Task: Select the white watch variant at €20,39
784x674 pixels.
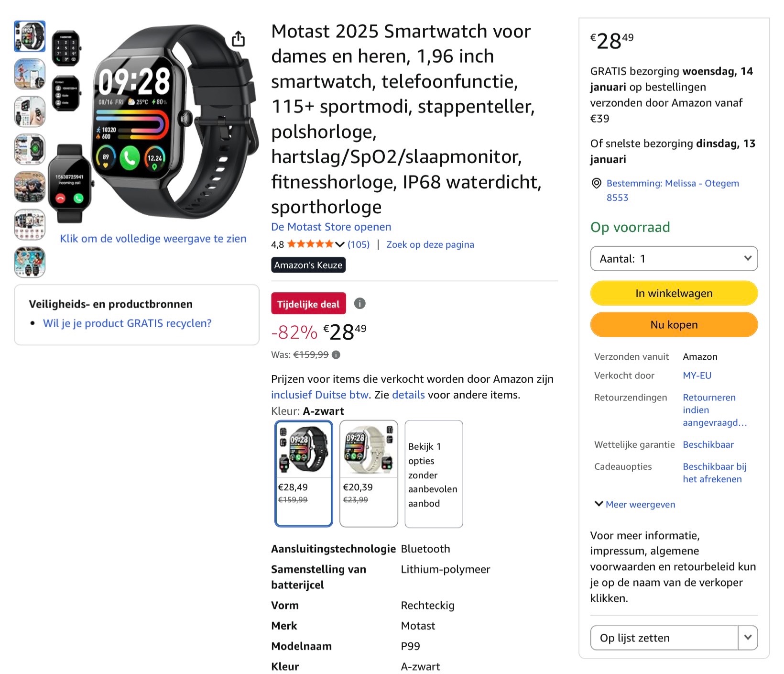Action: click(369, 474)
